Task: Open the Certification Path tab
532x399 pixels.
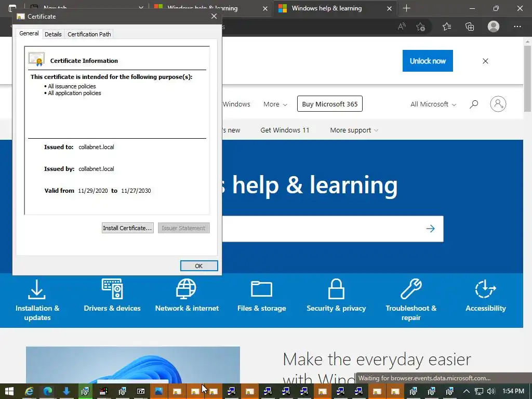Action: tap(89, 34)
